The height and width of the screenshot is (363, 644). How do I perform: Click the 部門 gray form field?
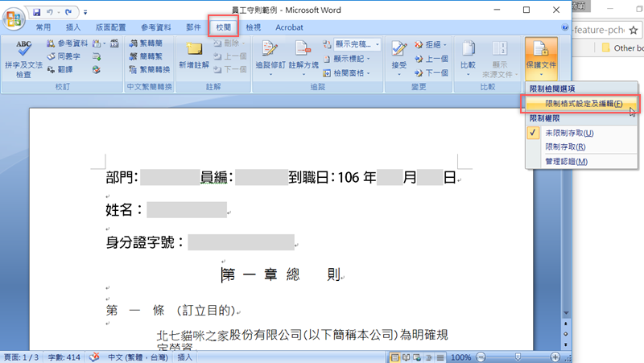click(170, 177)
